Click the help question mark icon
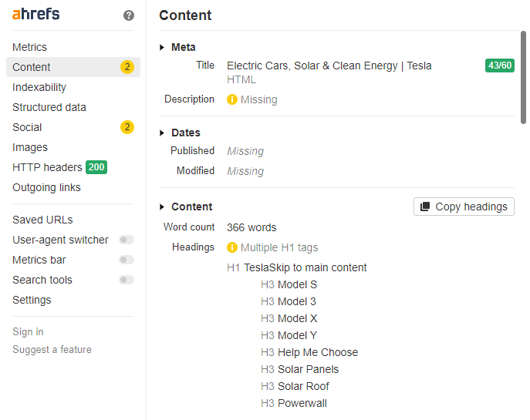The width and height of the screenshot is (530, 420). [x=129, y=15]
